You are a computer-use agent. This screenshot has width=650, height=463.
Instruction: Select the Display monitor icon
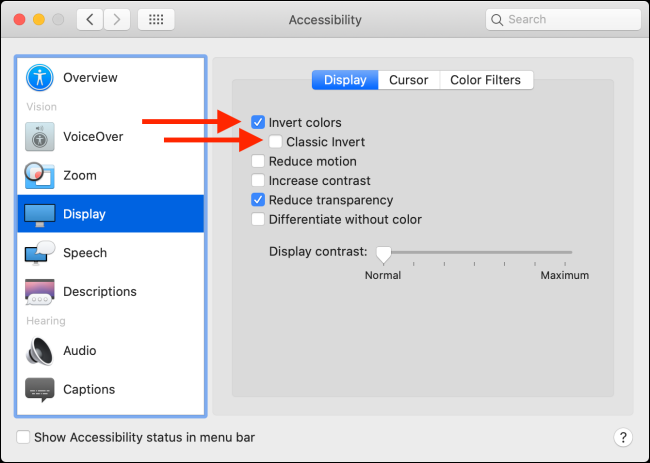click(40, 214)
